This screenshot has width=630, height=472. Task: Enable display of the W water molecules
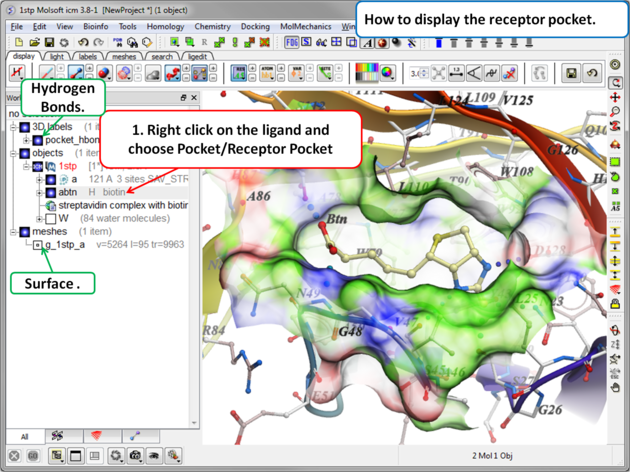51,219
